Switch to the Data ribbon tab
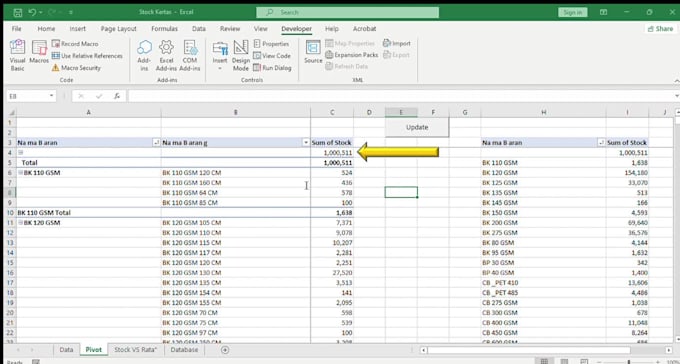 199,29
